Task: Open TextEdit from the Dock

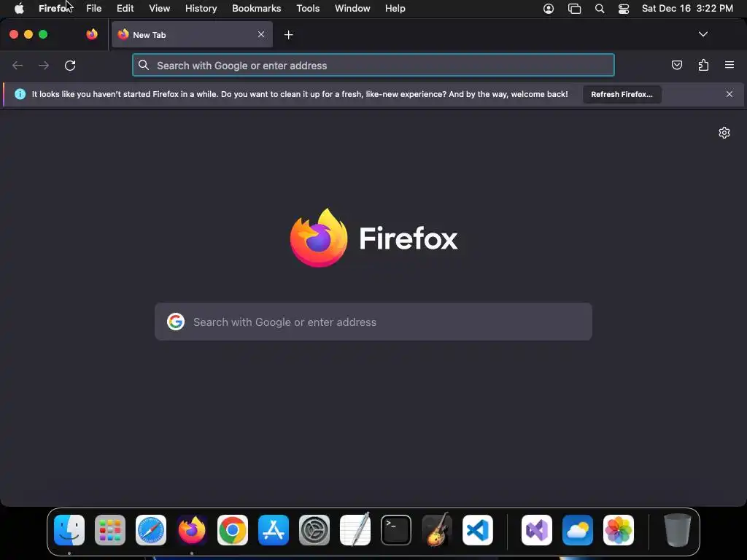Action: point(355,529)
